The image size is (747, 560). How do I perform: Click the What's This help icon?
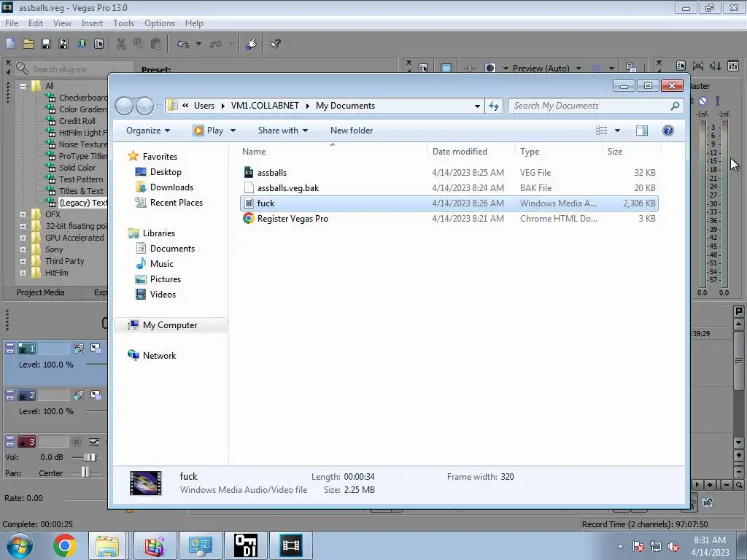275,44
